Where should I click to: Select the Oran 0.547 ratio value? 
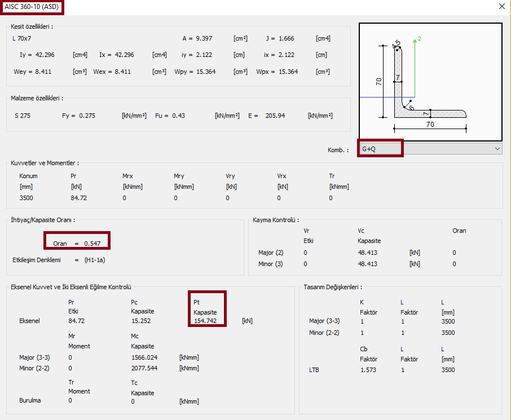[x=92, y=243]
